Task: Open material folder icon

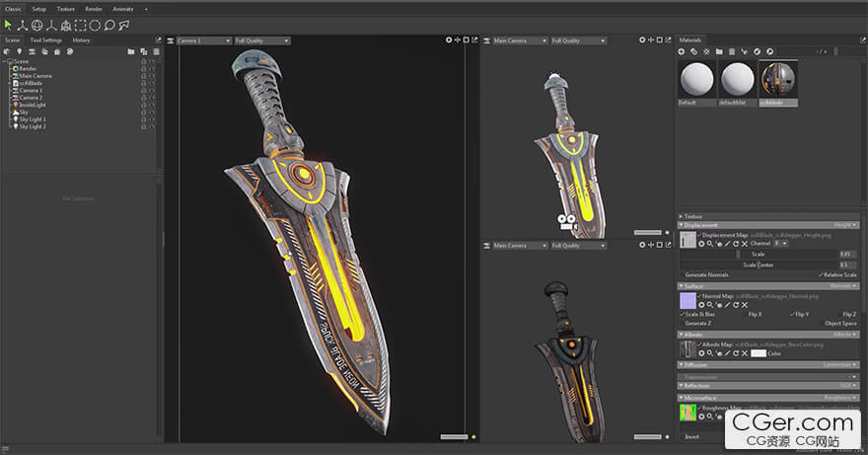Action: point(719,51)
